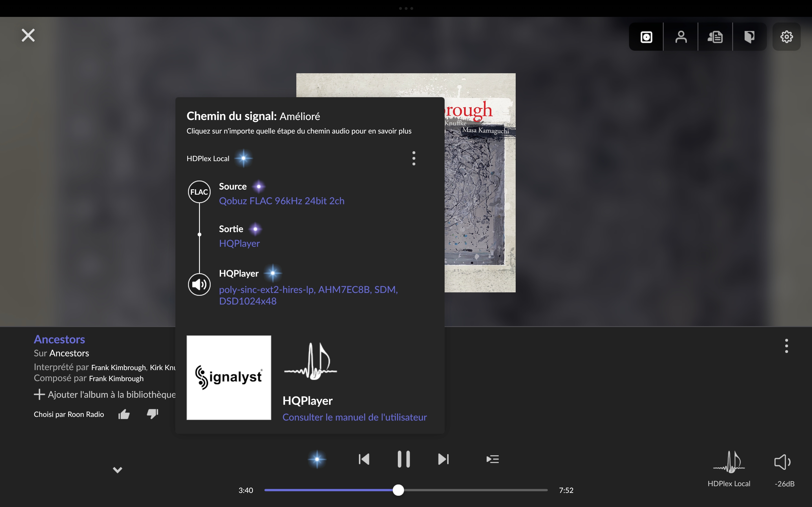Image resolution: width=812 pixels, height=507 pixels.
Task: Open the HQPlayer user manual link
Action: tap(354, 417)
